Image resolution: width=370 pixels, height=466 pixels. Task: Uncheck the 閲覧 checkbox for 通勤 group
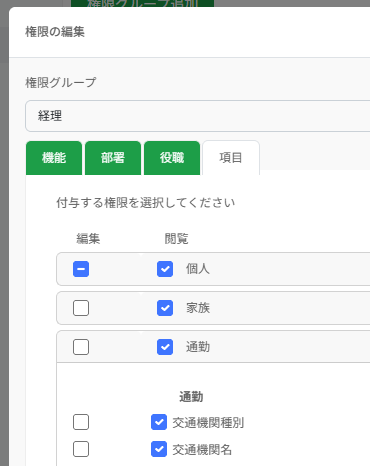point(165,347)
